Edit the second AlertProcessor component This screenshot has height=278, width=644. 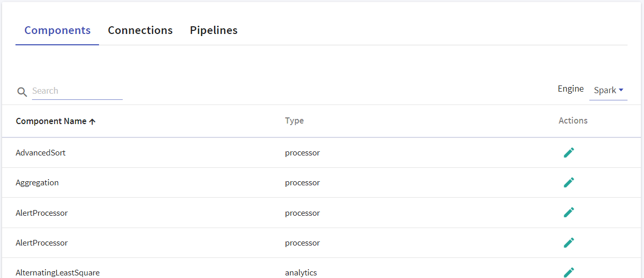[x=569, y=242]
